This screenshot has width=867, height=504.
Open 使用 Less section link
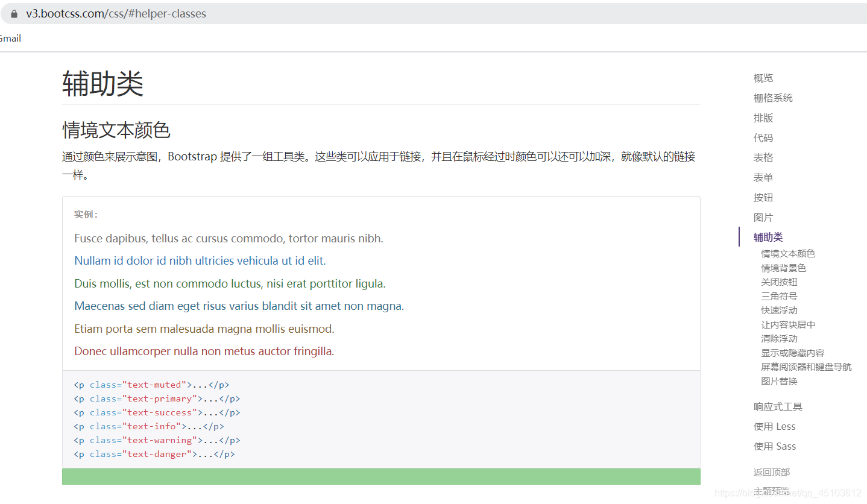tap(775, 426)
